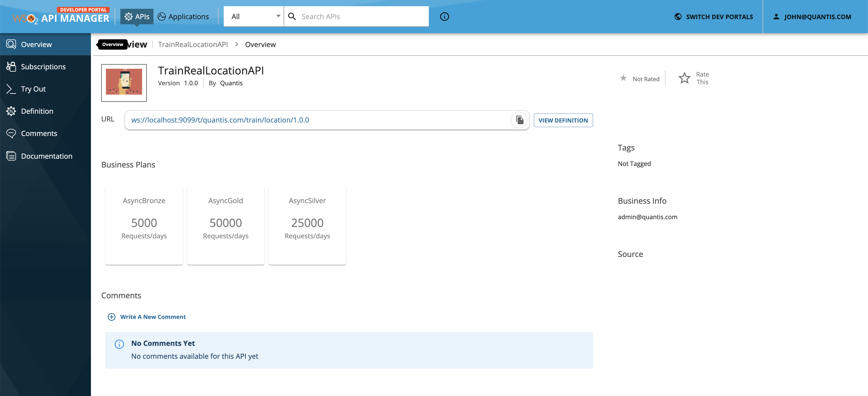Click the search magnifier icon
The image size is (868, 396).
point(292,16)
